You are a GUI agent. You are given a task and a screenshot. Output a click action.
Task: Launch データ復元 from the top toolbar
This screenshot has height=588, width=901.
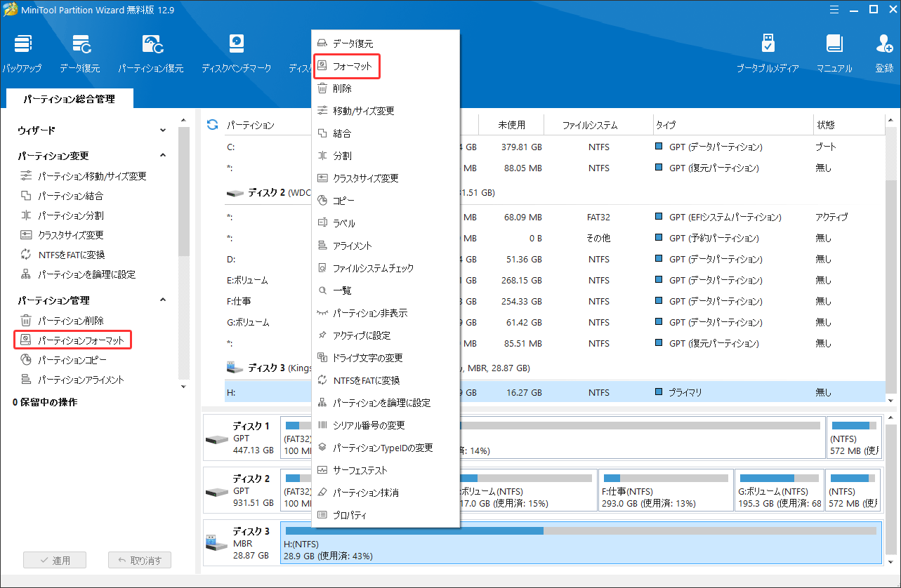pyautogui.click(x=79, y=53)
